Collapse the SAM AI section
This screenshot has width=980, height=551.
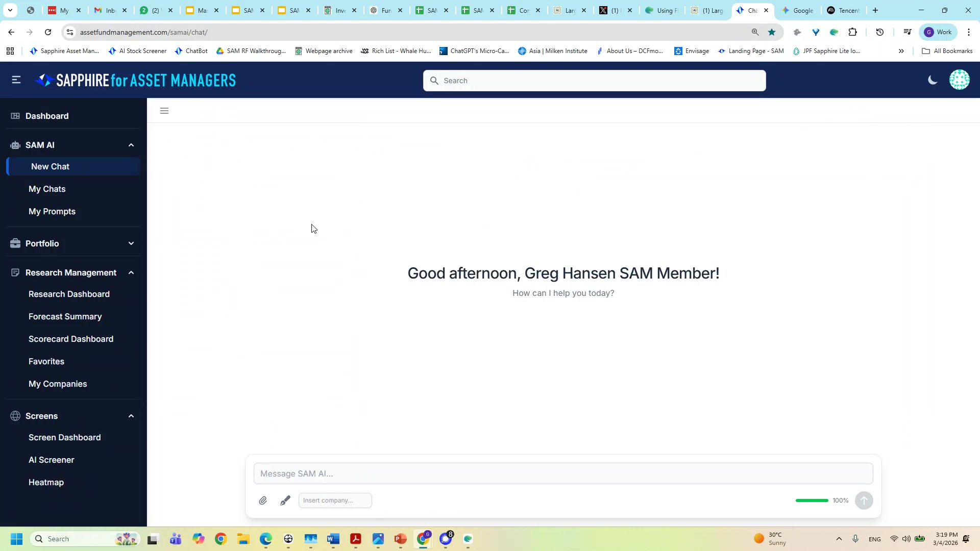[x=131, y=145]
